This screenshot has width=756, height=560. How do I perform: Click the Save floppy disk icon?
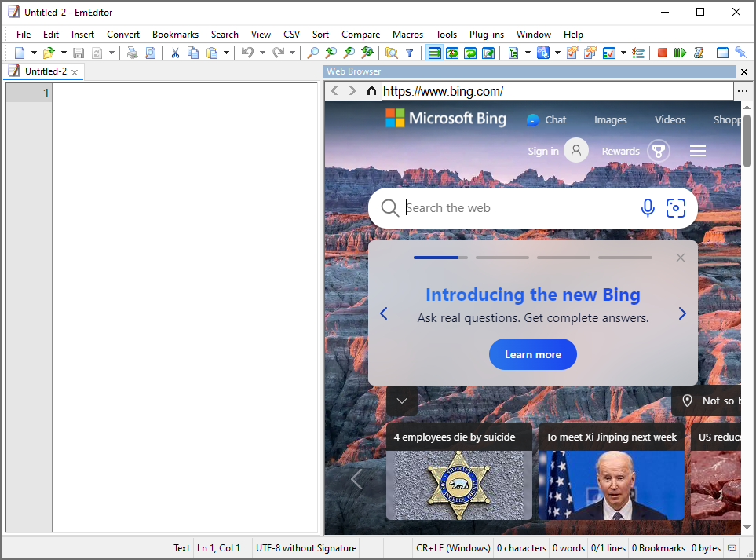pyautogui.click(x=79, y=53)
